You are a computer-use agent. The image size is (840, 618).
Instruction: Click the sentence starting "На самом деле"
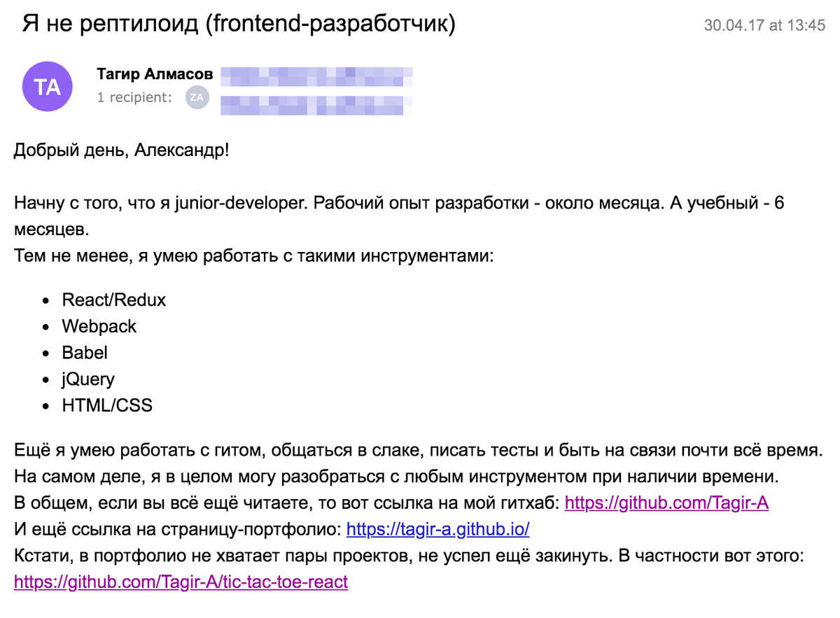click(x=397, y=477)
